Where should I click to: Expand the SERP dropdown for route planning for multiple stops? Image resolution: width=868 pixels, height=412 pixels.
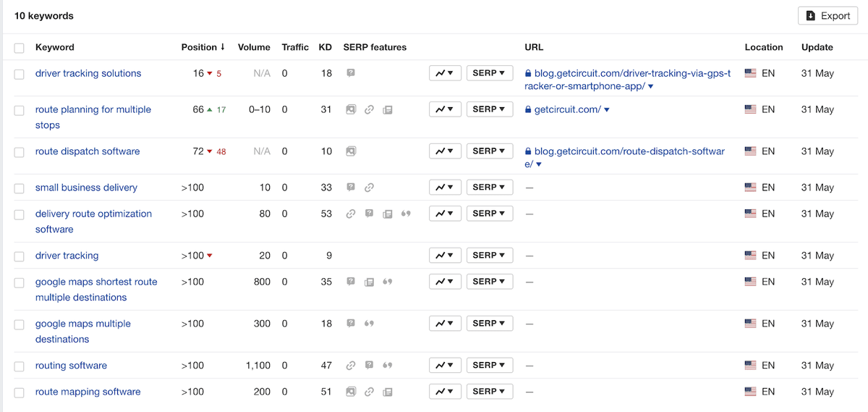point(490,109)
